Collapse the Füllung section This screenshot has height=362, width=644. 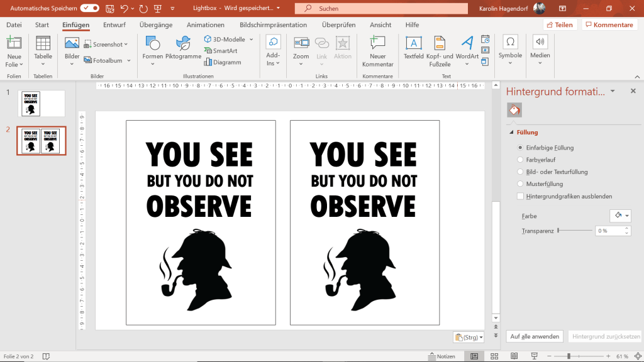(511, 133)
